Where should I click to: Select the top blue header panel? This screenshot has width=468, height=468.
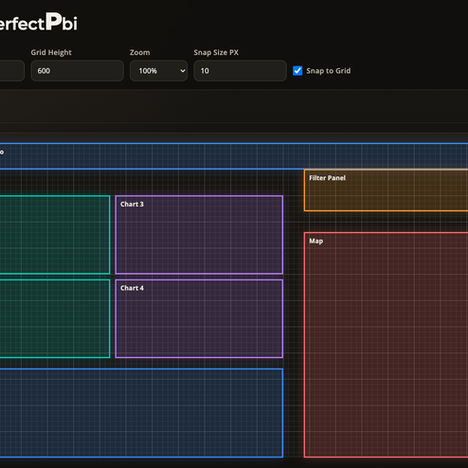click(x=234, y=156)
